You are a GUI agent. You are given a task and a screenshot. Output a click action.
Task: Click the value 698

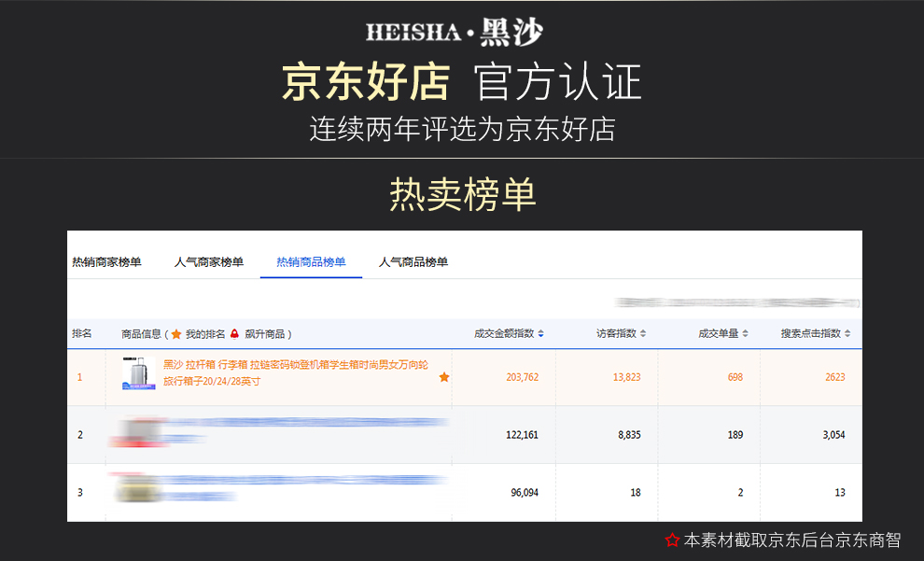coord(735,377)
